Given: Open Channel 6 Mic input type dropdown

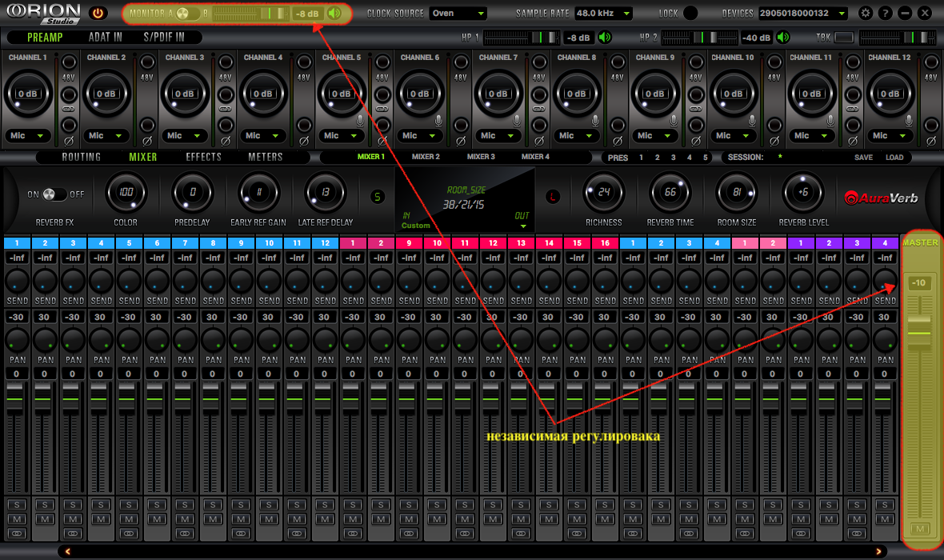Looking at the screenshot, I should pos(420,135).
